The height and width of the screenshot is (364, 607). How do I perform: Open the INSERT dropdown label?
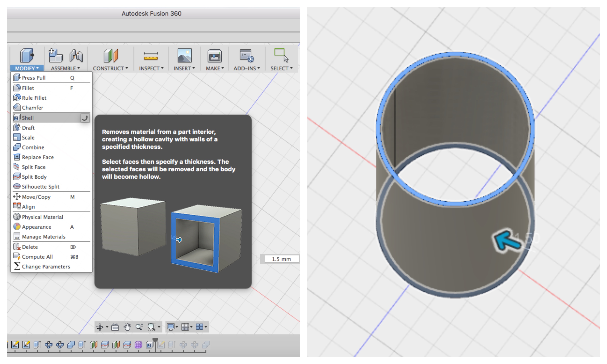[x=184, y=68]
